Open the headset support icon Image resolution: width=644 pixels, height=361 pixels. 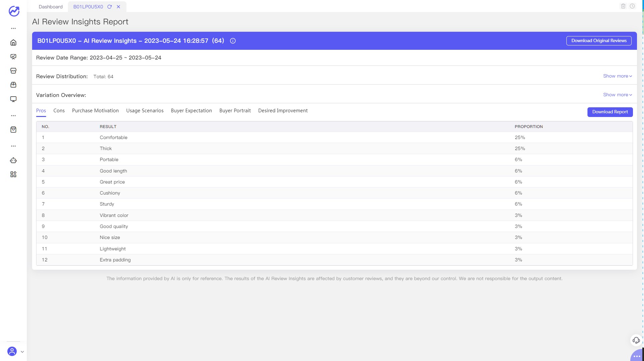click(x=636, y=340)
